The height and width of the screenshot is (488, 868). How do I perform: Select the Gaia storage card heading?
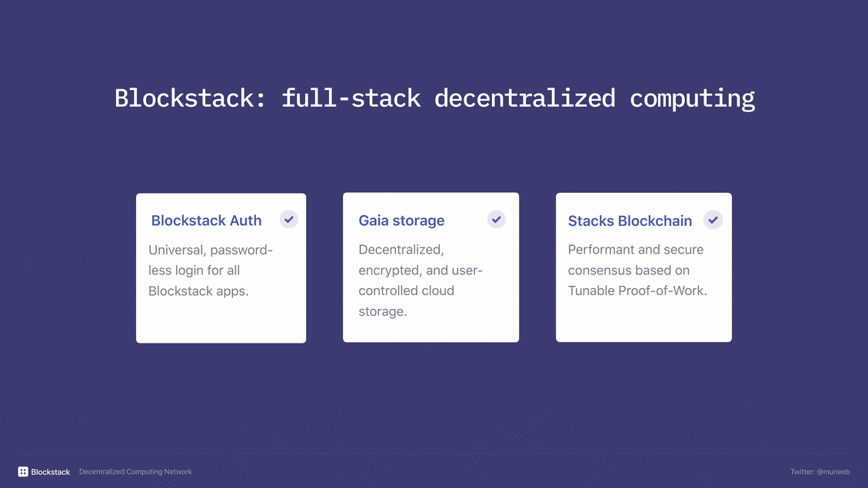coord(401,221)
